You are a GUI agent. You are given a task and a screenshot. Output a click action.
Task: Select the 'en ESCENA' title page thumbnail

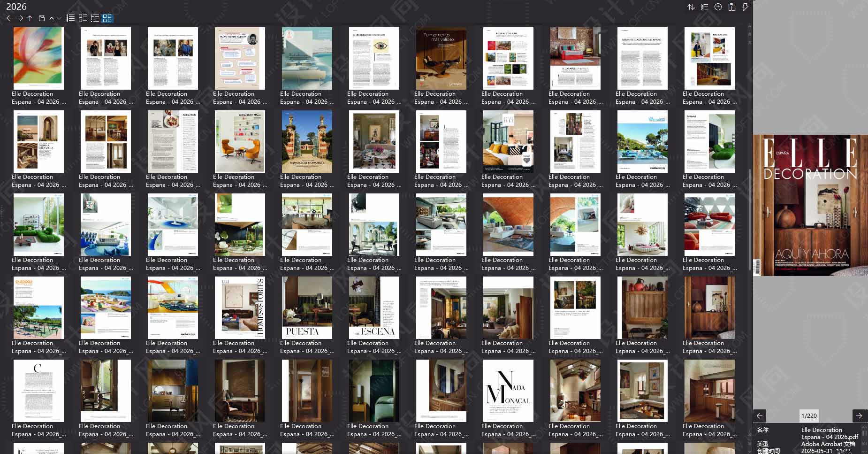(x=374, y=308)
